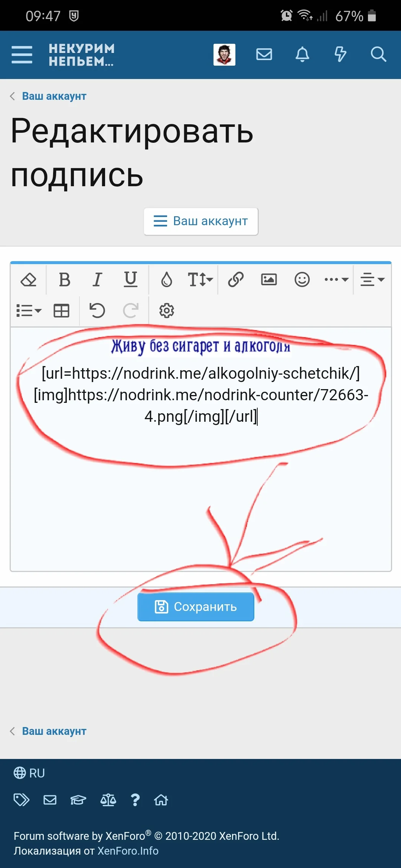Open the hamburger navigation menu
Image resolution: width=401 pixels, height=868 pixels.
pos(22,55)
